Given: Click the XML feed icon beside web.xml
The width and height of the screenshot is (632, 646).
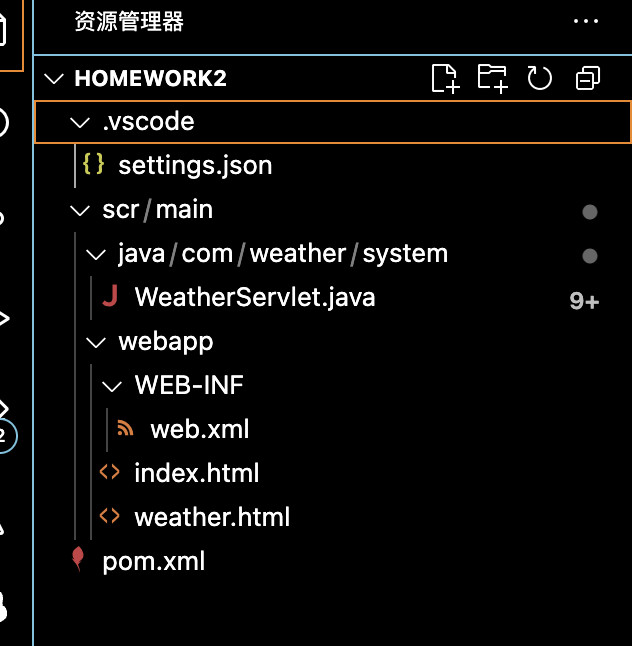Looking at the screenshot, I should pos(126,429).
